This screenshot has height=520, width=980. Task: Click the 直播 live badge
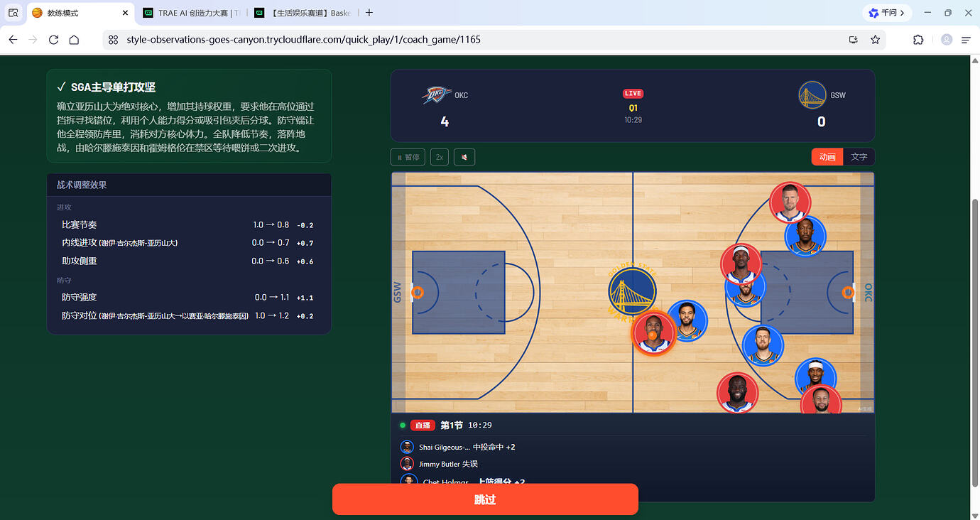pyautogui.click(x=423, y=425)
